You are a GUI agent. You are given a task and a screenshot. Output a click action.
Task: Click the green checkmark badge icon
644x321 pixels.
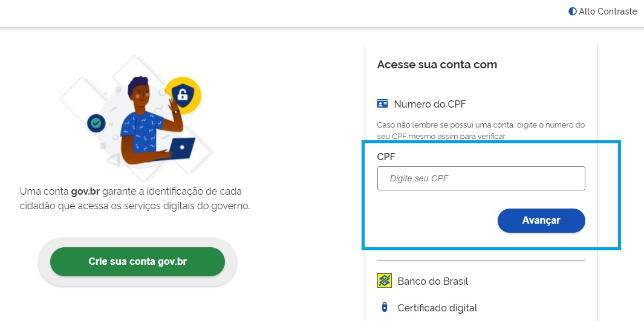[96, 123]
